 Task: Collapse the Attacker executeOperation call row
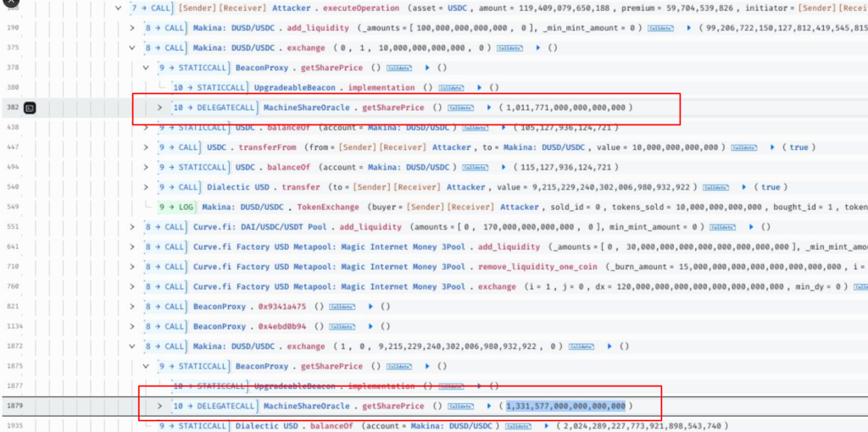[x=118, y=8]
